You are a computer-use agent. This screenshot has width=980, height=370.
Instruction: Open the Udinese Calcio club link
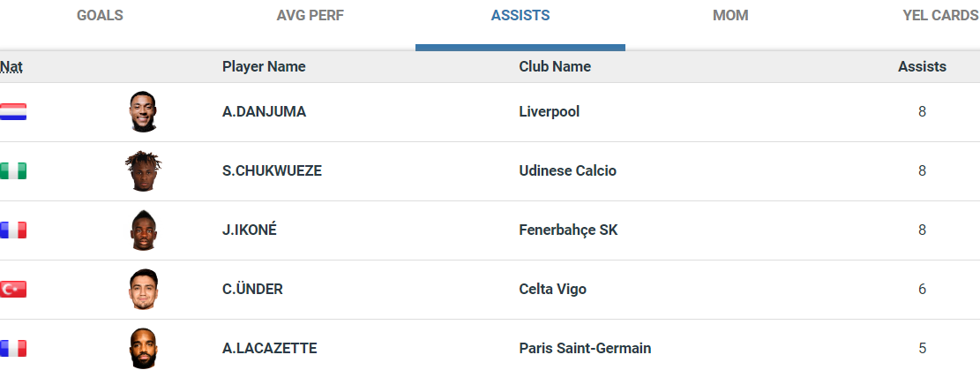[x=567, y=171]
